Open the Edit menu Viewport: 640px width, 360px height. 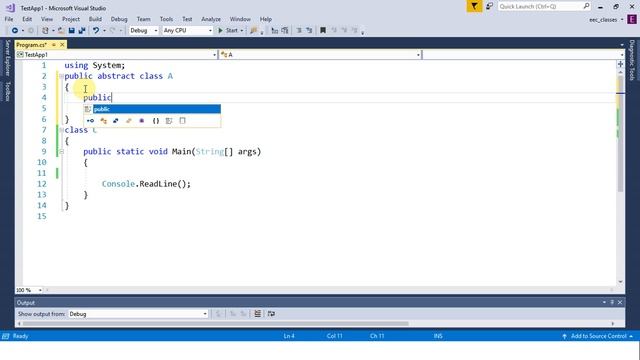(27, 19)
